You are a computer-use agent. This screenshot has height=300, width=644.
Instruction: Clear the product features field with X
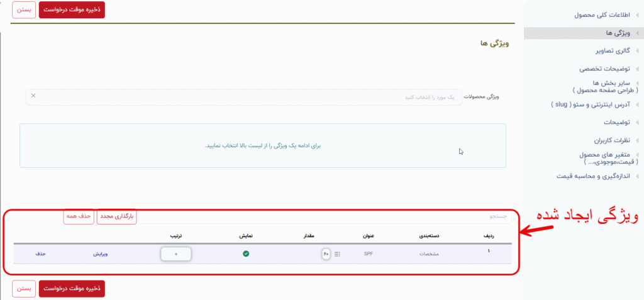coord(33,96)
